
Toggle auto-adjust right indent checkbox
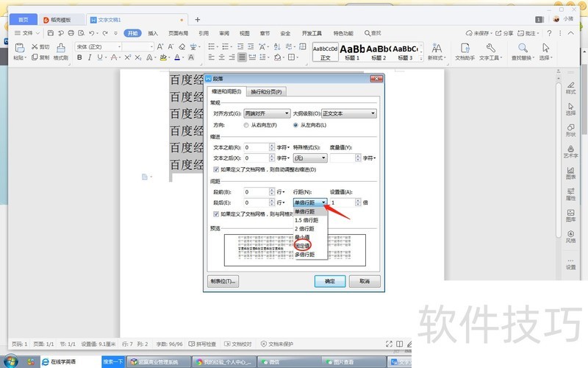[215, 169]
